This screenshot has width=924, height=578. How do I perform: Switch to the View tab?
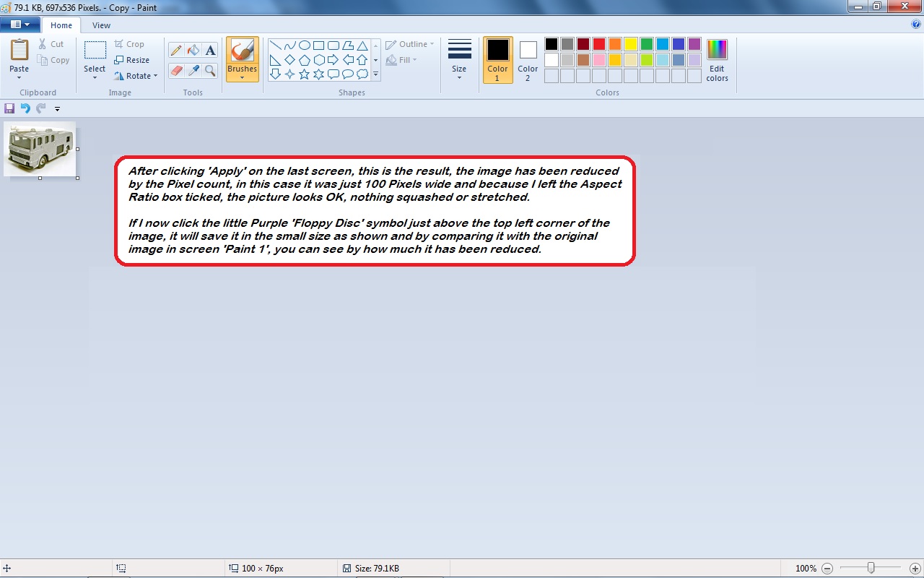101,25
